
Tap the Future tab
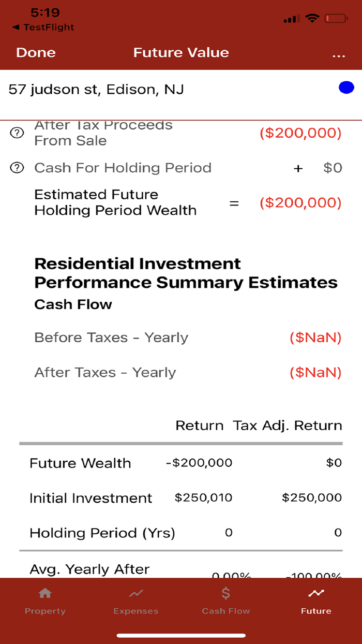tap(316, 601)
